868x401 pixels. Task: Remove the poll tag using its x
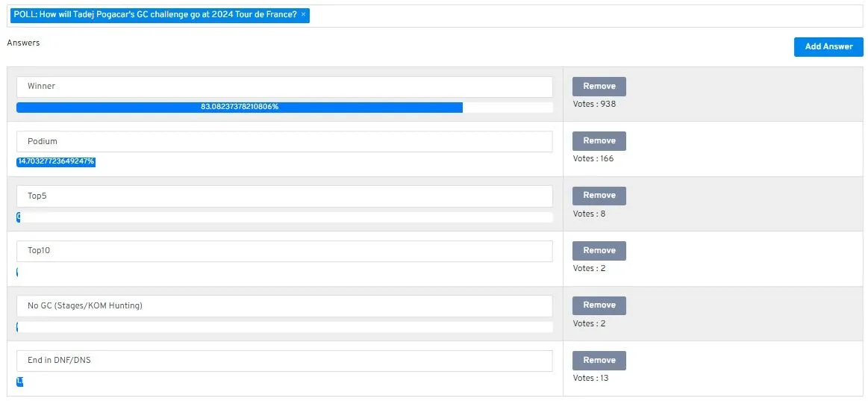303,15
